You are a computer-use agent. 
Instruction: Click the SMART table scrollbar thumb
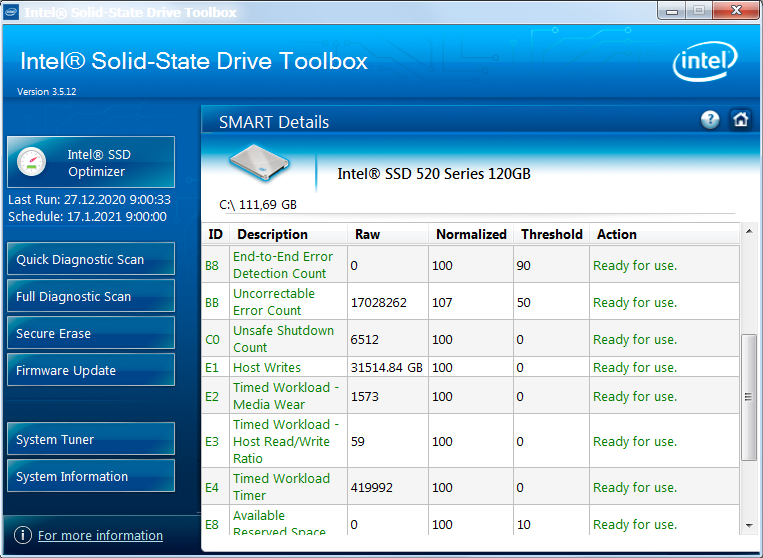coord(749,397)
